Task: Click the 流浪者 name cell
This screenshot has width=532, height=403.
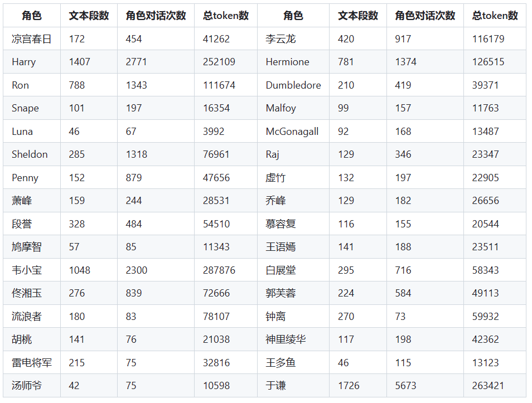Action: 32,316
